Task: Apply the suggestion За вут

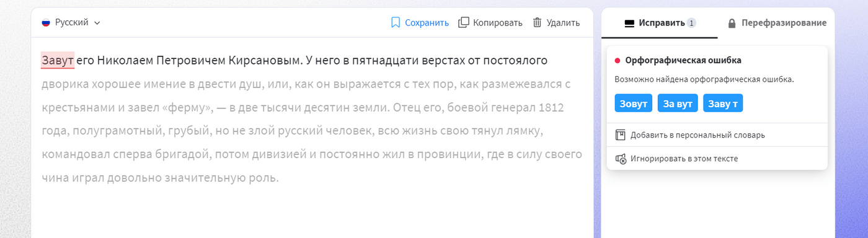Action: [x=678, y=104]
